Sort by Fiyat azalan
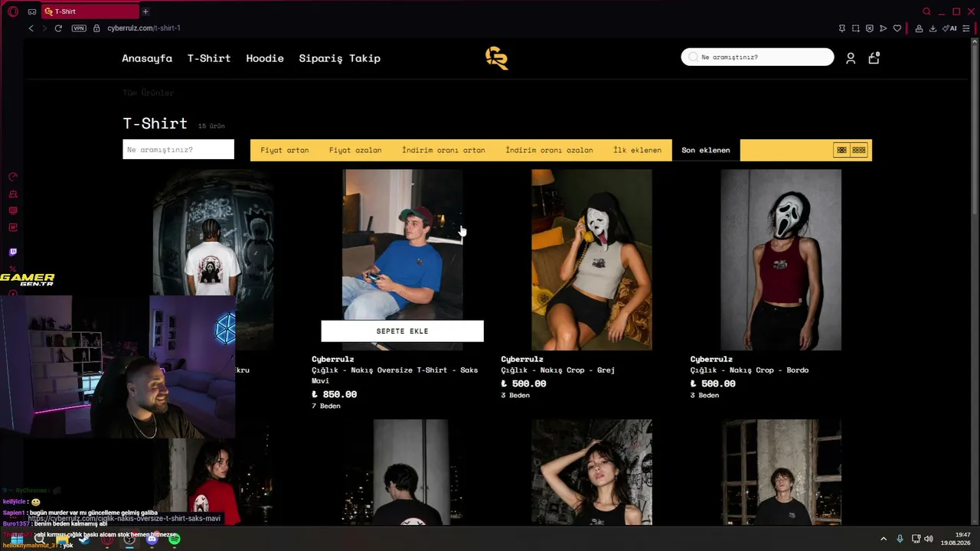This screenshot has width=980, height=551. click(355, 150)
